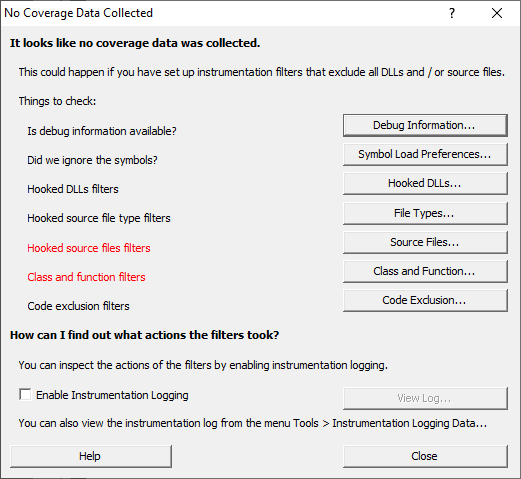Open Symbol Load Preferences settings
521x479 pixels.
pyautogui.click(x=425, y=154)
